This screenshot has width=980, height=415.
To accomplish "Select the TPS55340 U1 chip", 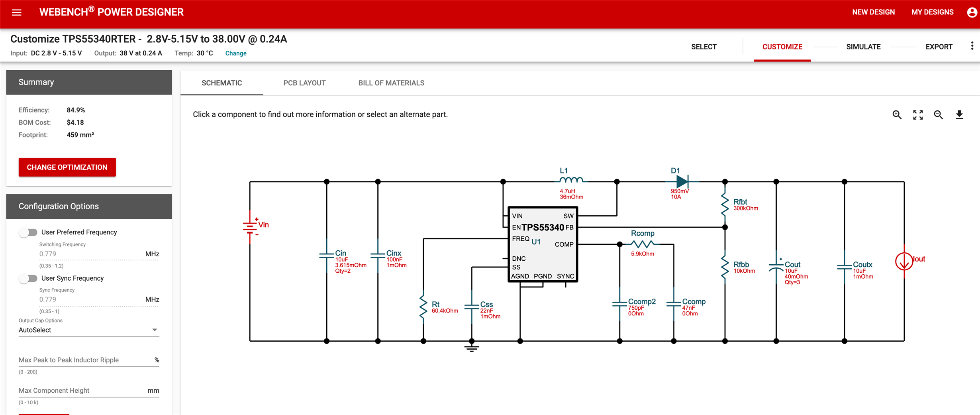I will pyautogui.click(x=543, y=244).
